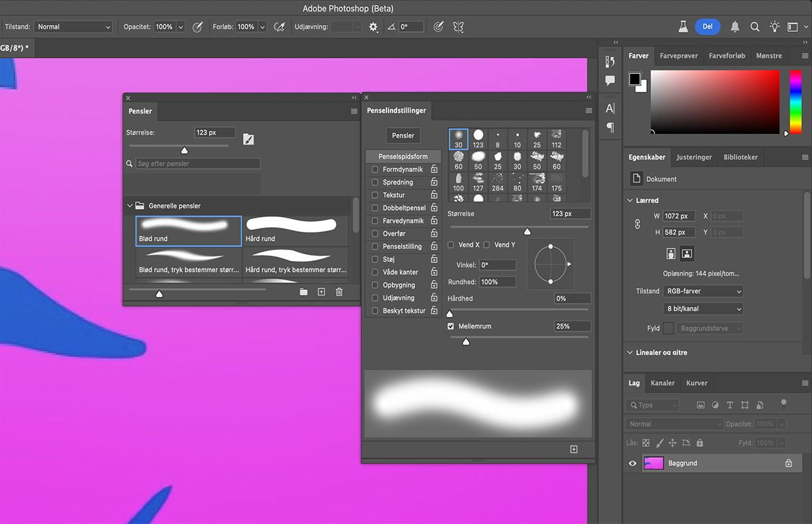The image size is (812, 524).
Task: Open the smoothing options gear icon
Action: click(x=374, y=27)
